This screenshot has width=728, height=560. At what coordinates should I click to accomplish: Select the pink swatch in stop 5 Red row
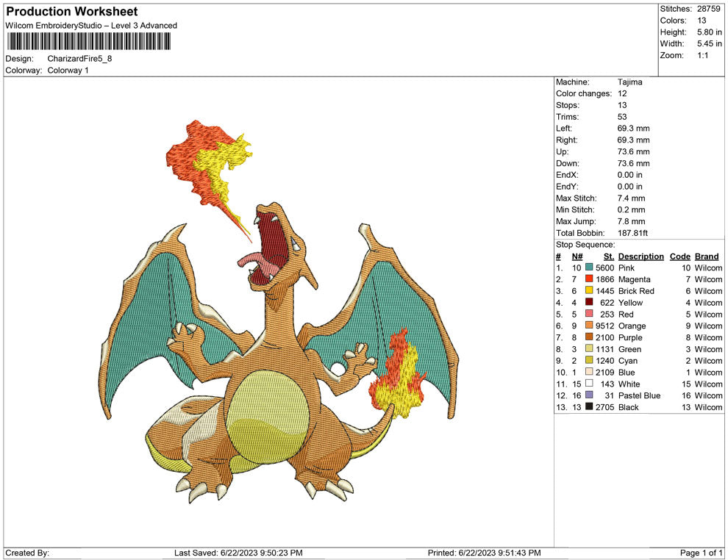(x=589, y=314)
